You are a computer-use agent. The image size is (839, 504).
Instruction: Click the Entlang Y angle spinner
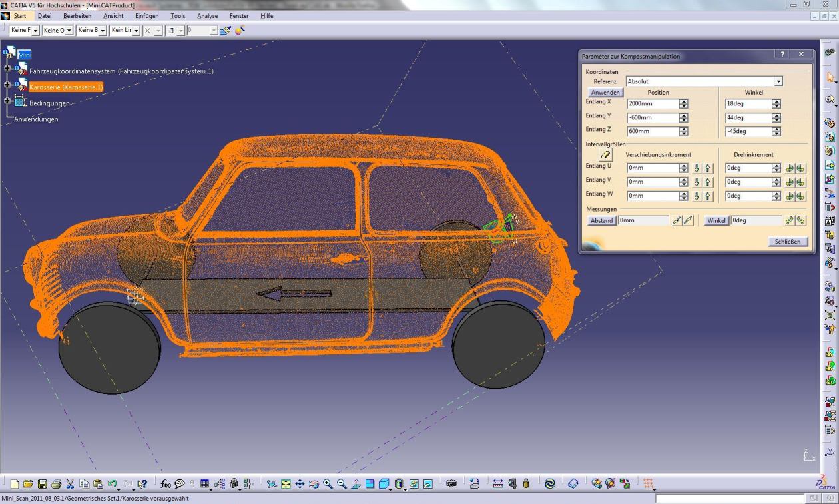pos(776,118)
